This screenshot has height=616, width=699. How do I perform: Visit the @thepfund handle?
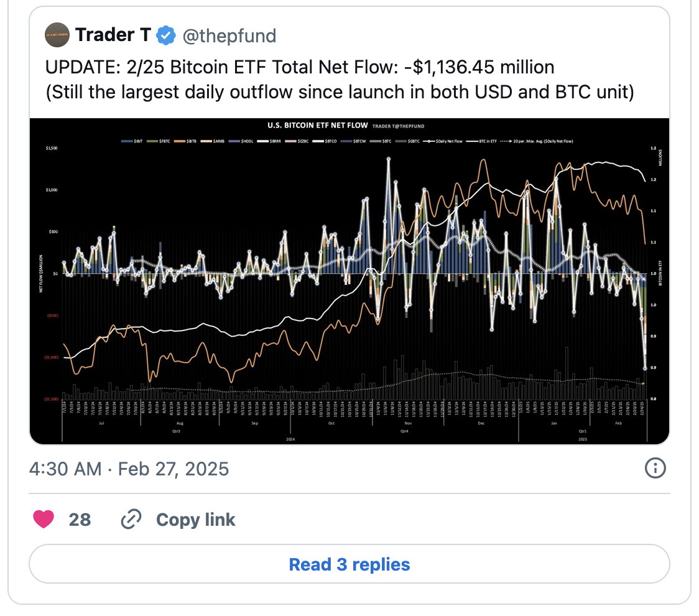click(228, 36)
